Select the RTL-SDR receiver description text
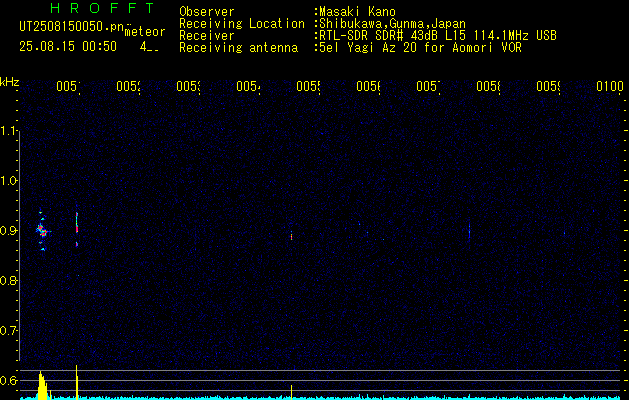 [x=438, y=36]
